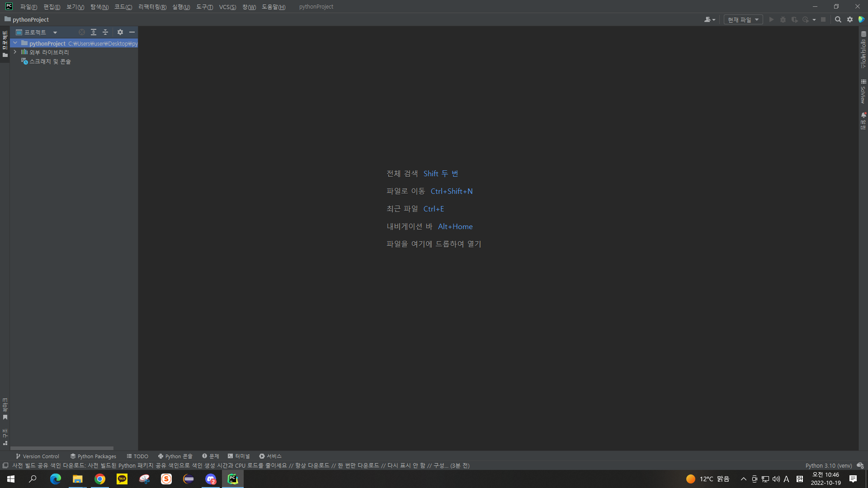Viewport: 868px width, 488px height.
Task: Hide the Project tool window
Action: [132, 32]
